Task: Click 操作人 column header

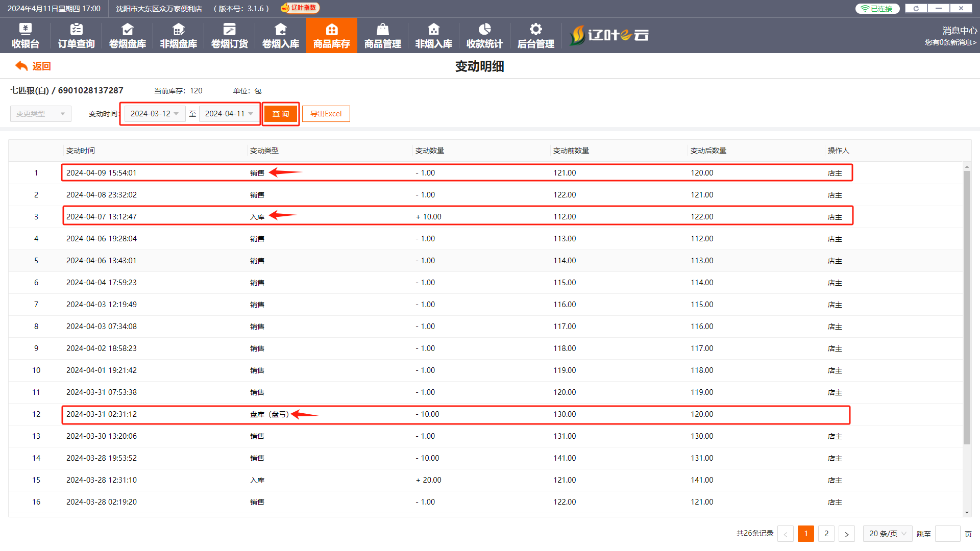Action: pos(839,151)
